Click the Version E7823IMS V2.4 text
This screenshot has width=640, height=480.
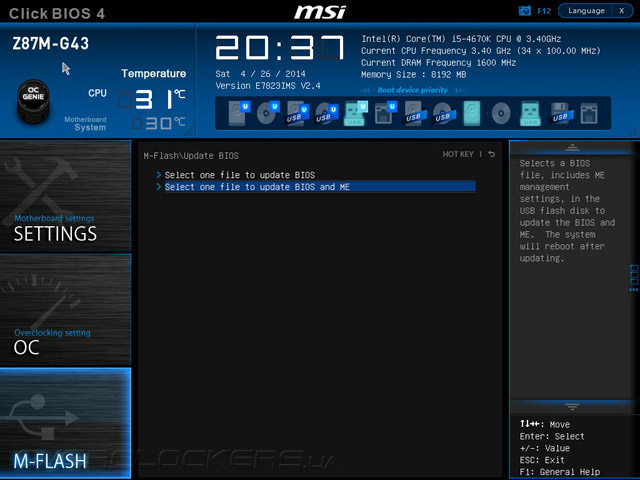[268, 86]
